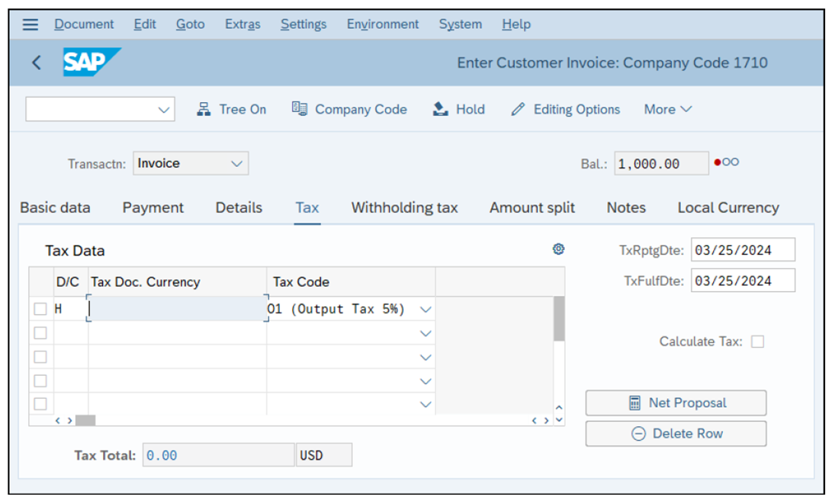The height and width of the screenshot is (504, 832).
Task: Click the TxRptgDte date field
Action: (x=741, y=249)
